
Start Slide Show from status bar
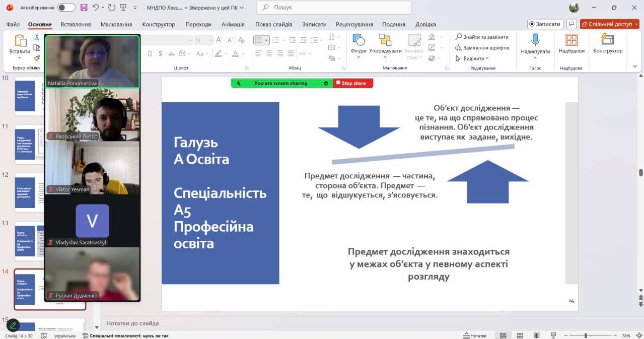(552, 335)
